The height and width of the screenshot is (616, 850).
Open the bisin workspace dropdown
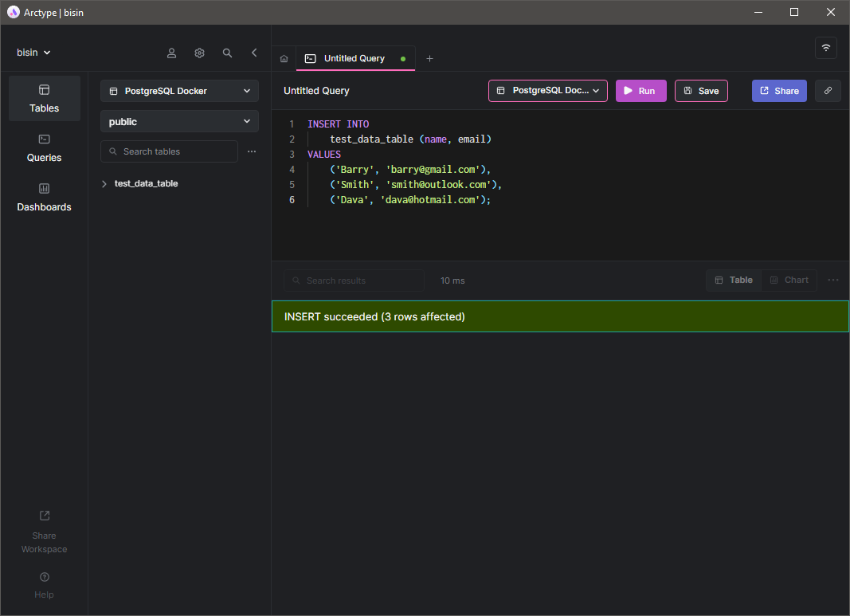point(33,53)
